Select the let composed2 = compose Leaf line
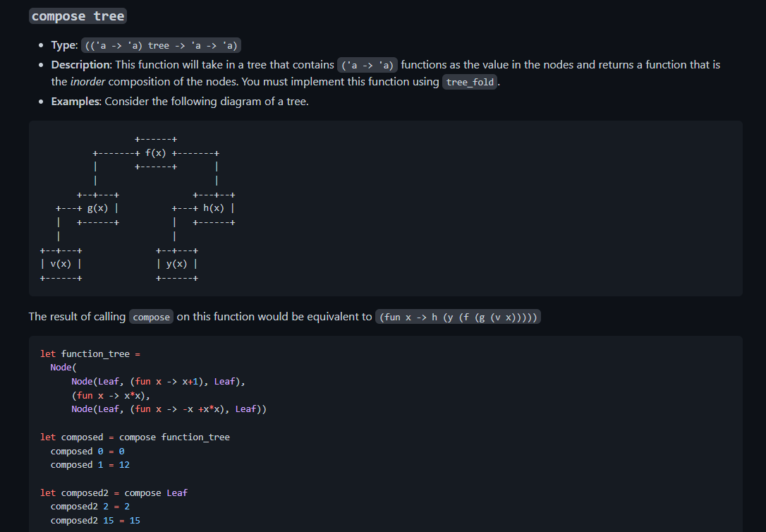Viewport: 766px width, 532px height. [x=113, y=492]
